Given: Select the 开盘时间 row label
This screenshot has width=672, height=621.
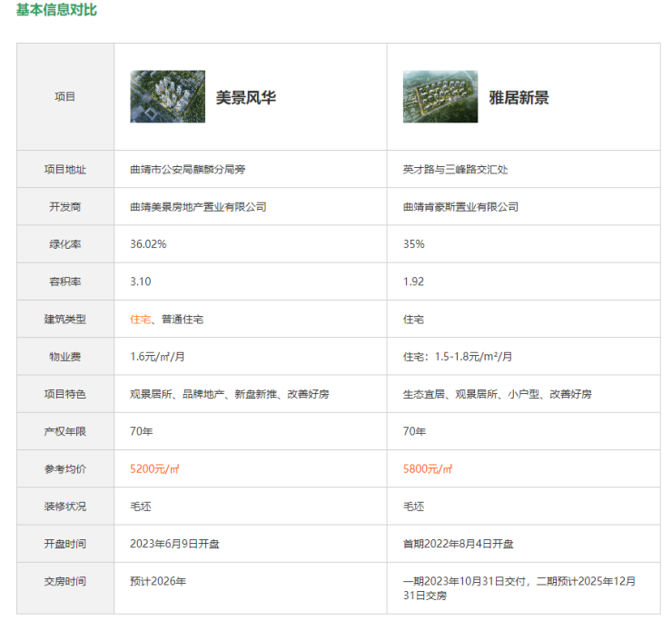Looking at the screenshot, I should point(65,544).
